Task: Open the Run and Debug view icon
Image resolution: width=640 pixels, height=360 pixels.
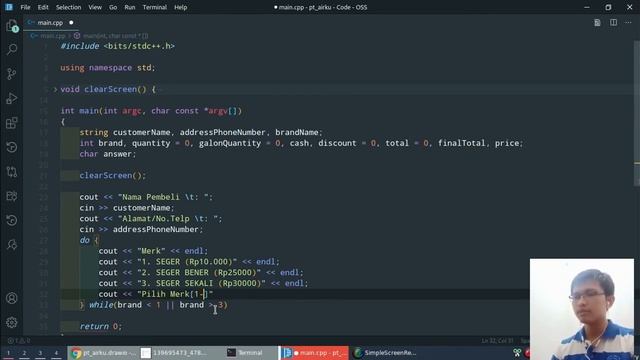Action: tap(12, 98)
